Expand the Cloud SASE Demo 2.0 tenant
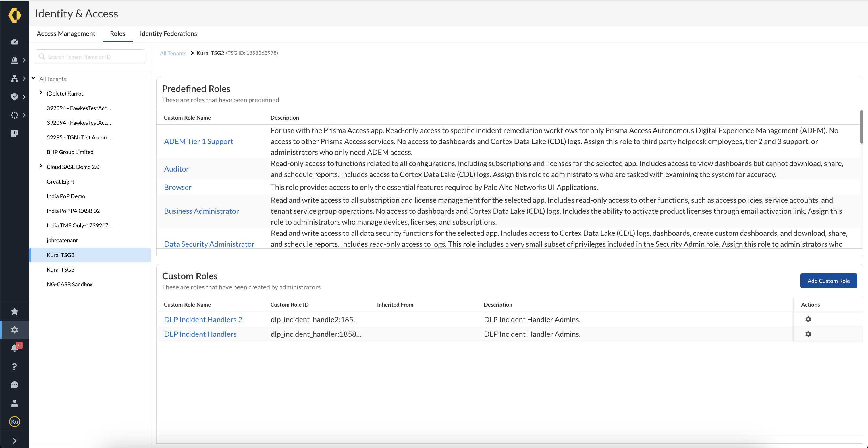This screenshot has height=448, width=868. tap(41, 166)
